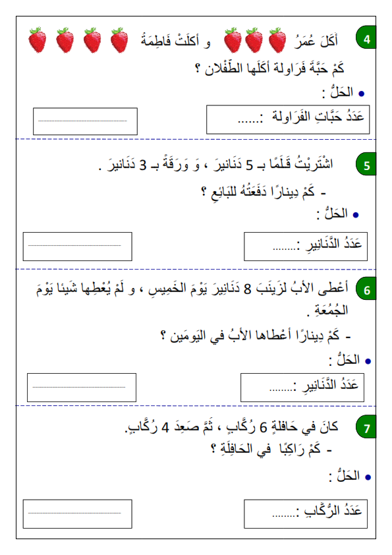
Task: Click the blue bullet before الحل in exercise 4
Action: [x=361, y=94]
